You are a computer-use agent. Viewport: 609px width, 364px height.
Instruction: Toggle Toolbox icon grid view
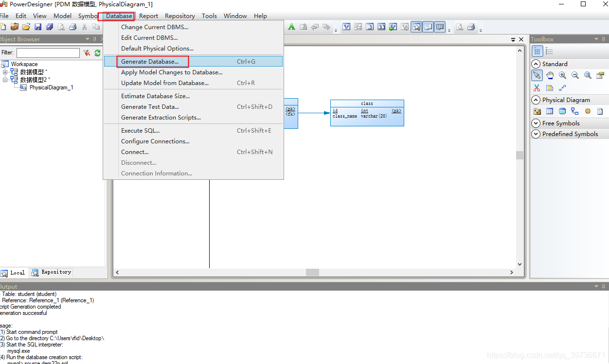[537, 51]
